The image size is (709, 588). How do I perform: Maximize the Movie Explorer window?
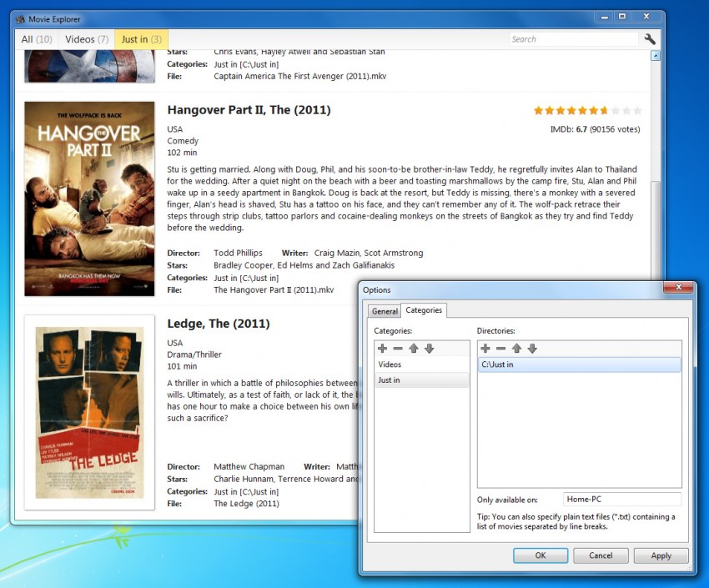[x=622, y=17]
